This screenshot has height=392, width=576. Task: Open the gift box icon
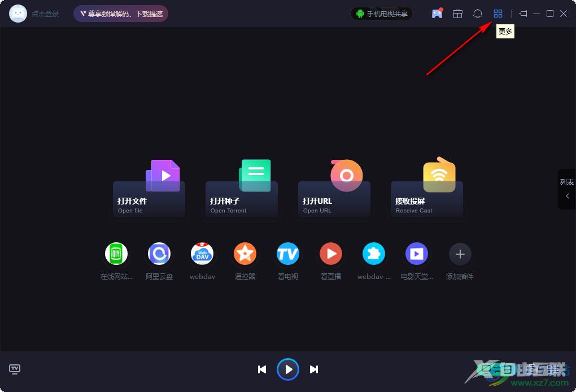coord(457,14)
